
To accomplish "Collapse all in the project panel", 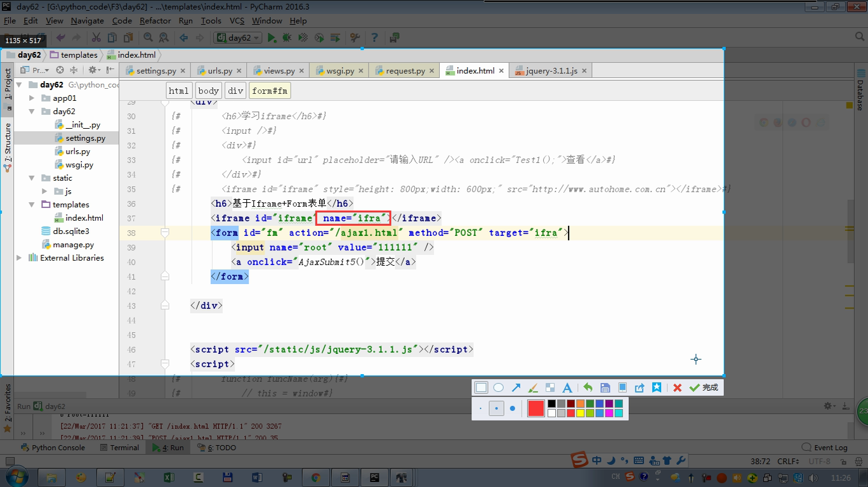I will pyautogui.click(x=74, y=70).
